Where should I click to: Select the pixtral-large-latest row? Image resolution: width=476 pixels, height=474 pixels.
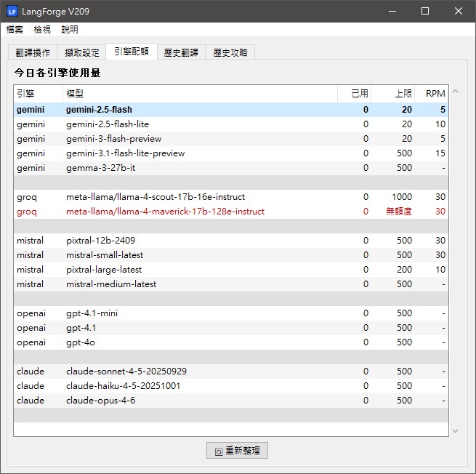click(x=231, y=270)
